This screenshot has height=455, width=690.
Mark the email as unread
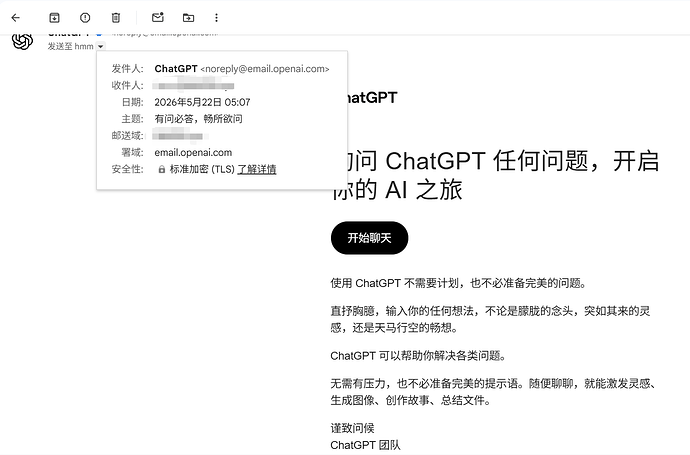click(x=158, y=18)
